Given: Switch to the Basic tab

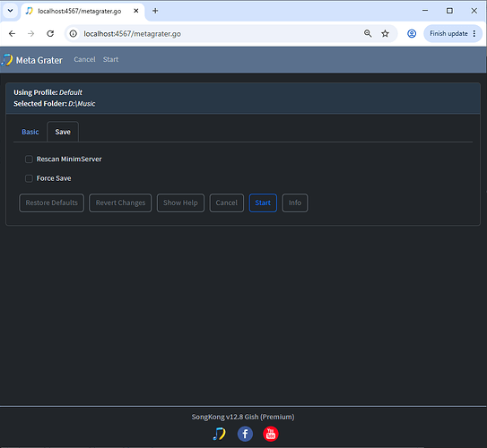Looking at the screenshot, I should click(x=30, y=132).
